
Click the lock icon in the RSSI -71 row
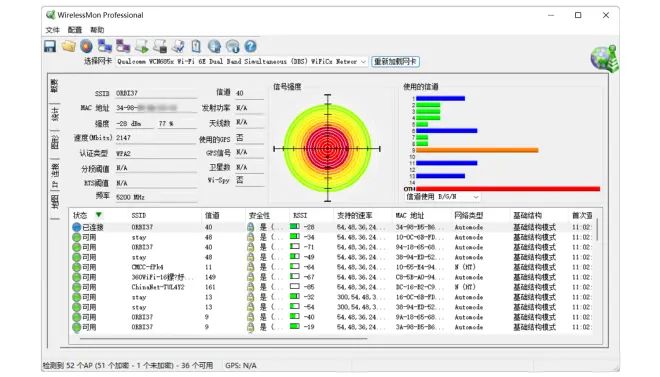pyautogui.click(x=250, y=247)
